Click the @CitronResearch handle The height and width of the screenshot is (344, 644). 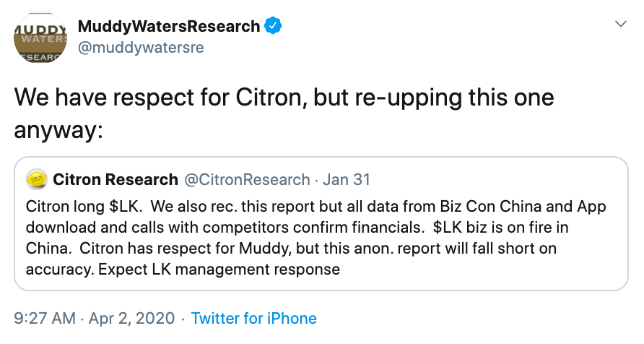(x=247, y=179)
